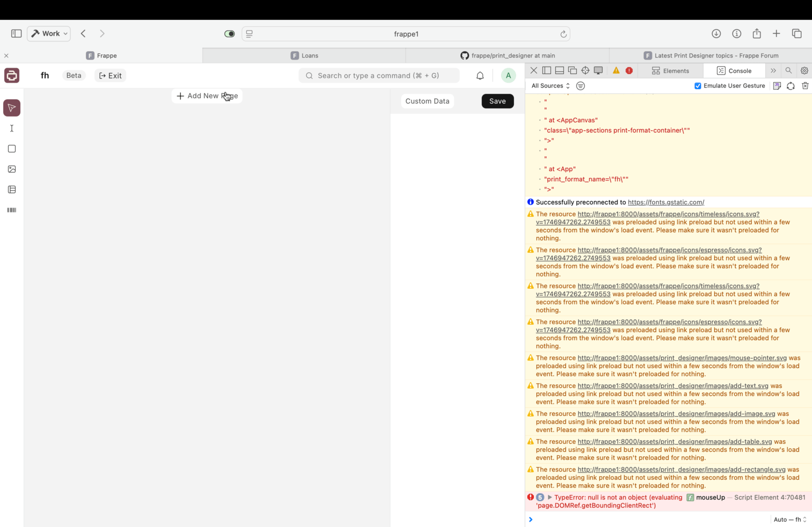812x527 pixels.
Task: Open Safari page info icon
Action: tap(736, 33)
